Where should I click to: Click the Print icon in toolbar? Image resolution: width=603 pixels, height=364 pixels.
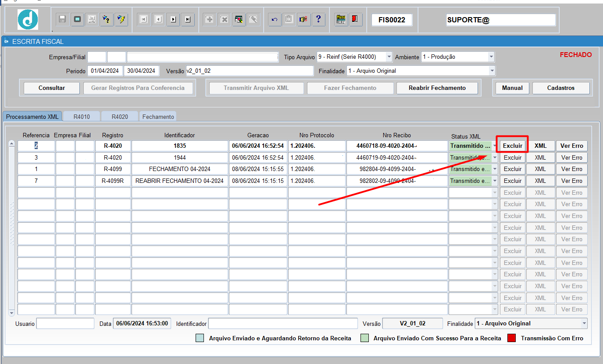92,19
